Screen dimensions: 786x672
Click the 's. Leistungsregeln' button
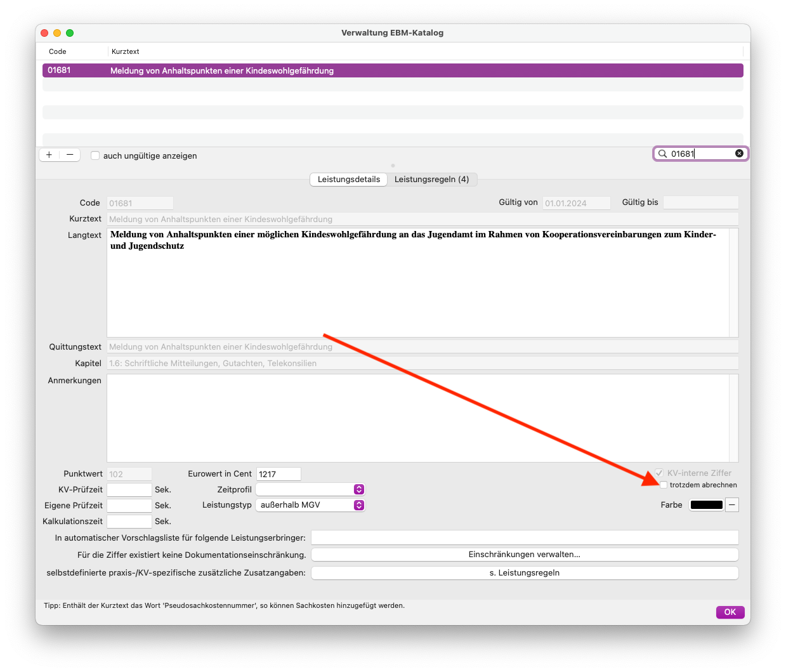coord(525,573)
